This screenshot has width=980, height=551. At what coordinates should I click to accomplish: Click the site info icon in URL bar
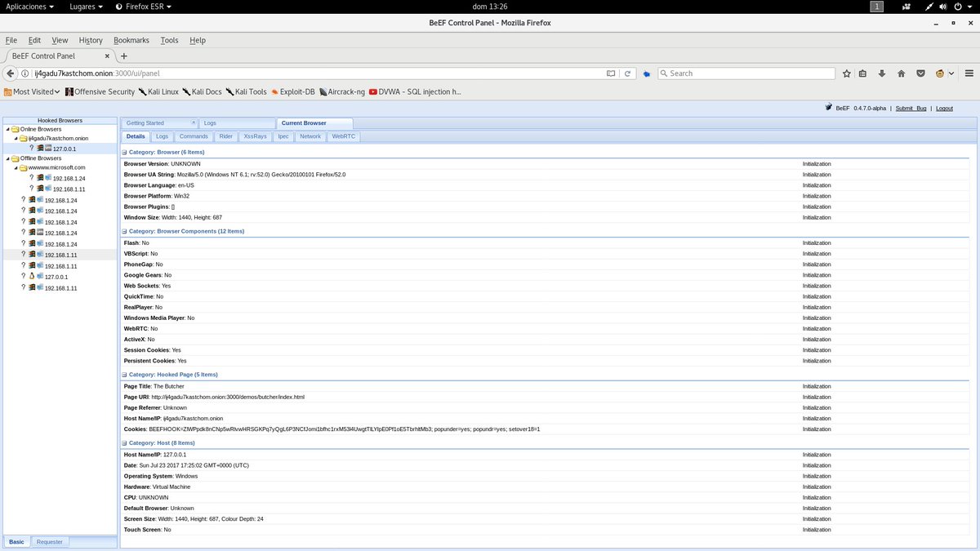click(26, 73)
